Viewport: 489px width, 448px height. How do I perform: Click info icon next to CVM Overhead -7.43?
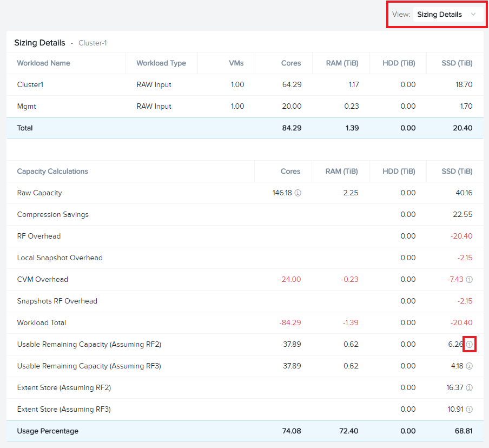(x=470, y=280)
